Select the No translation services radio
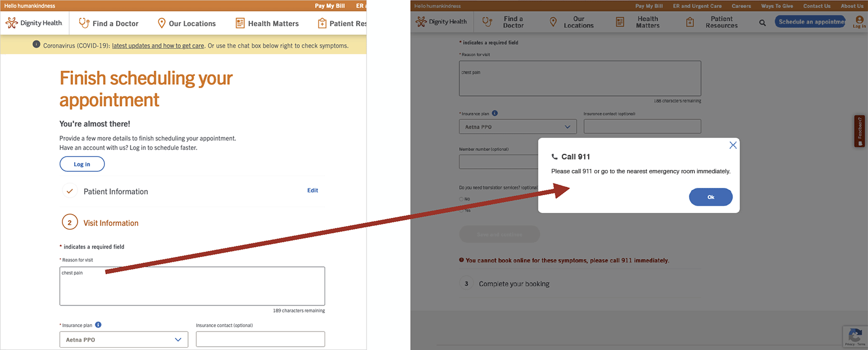The height and width of the screenshot is (350, 868). (x=461, y=199)
